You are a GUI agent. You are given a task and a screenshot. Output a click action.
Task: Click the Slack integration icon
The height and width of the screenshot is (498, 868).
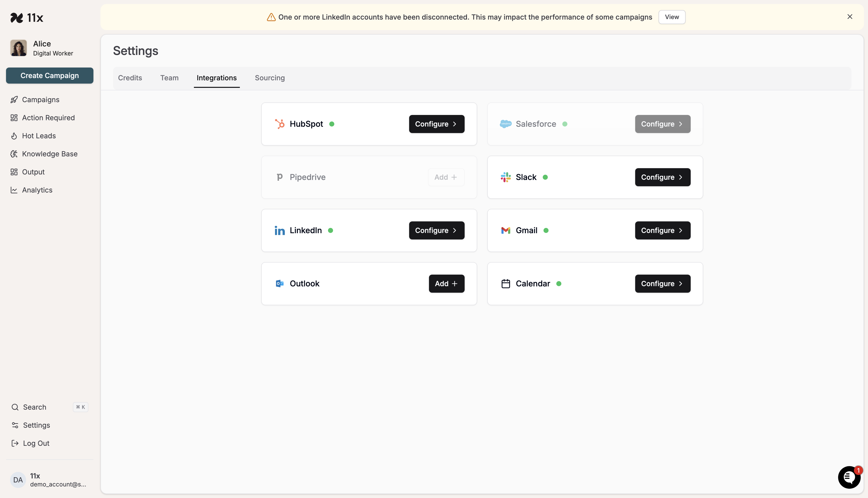point(505,177)
